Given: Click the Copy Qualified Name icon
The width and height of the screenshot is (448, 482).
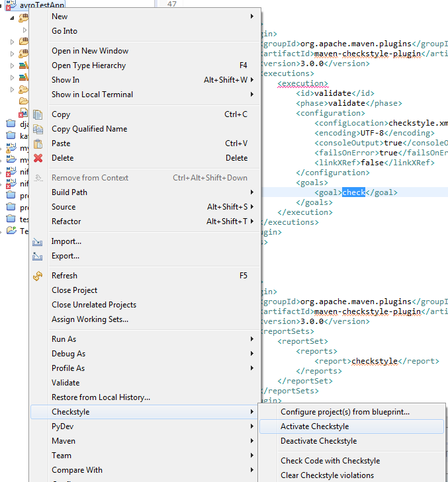Looking at the screenshot, I should click(38, 129).
